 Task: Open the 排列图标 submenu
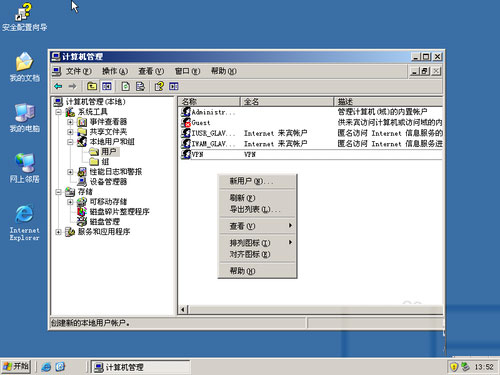coord(257,243)
